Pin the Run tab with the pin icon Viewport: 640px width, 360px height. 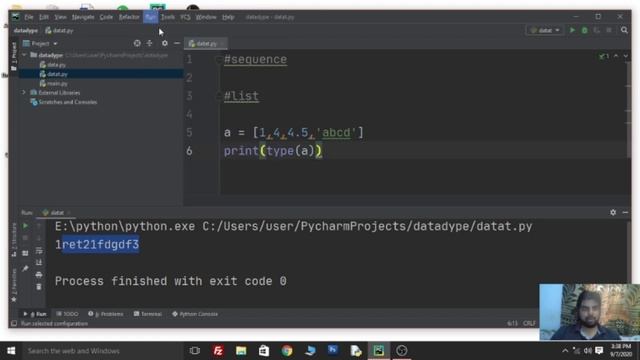(25, 268)
